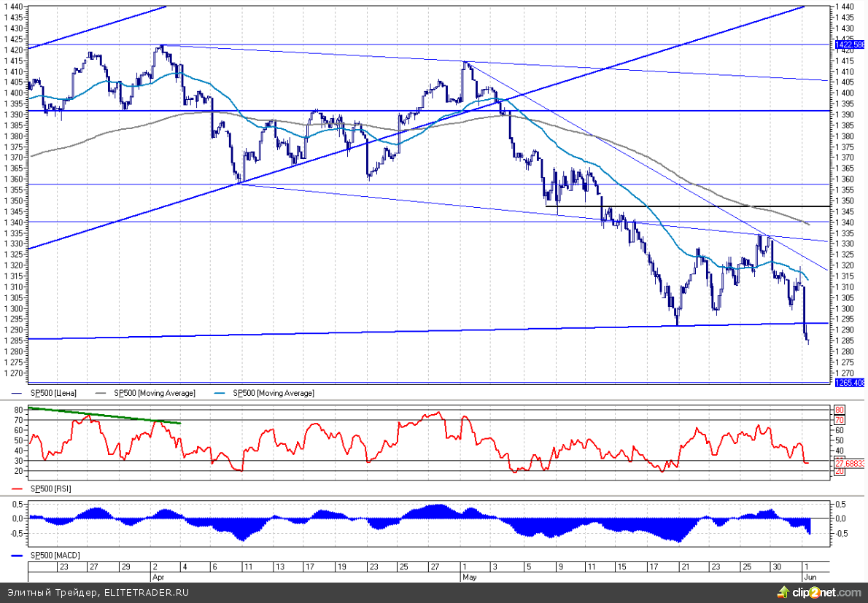Click the RSI current value 27.6883 label
Screen dimensions: 868x603
[849, 463]
